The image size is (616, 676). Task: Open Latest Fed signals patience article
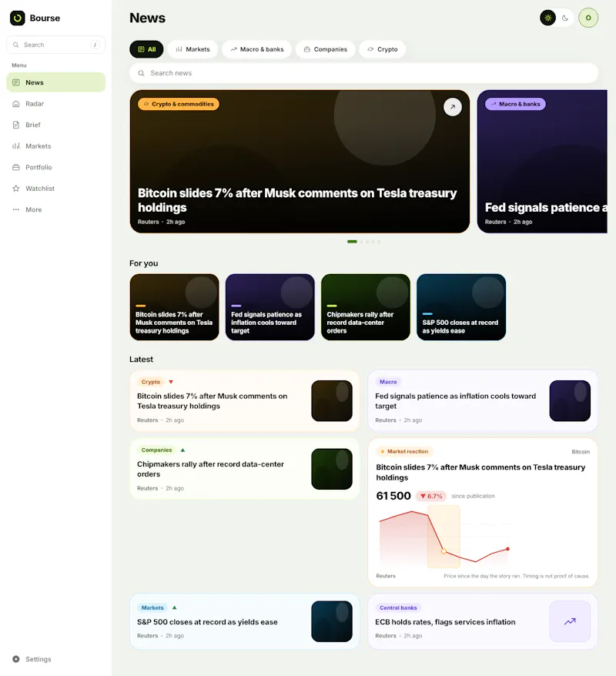coord(455,401)
